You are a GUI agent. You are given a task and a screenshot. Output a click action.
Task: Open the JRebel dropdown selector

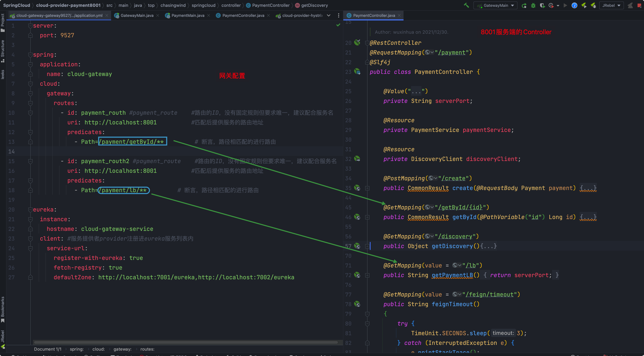(611, 5)
